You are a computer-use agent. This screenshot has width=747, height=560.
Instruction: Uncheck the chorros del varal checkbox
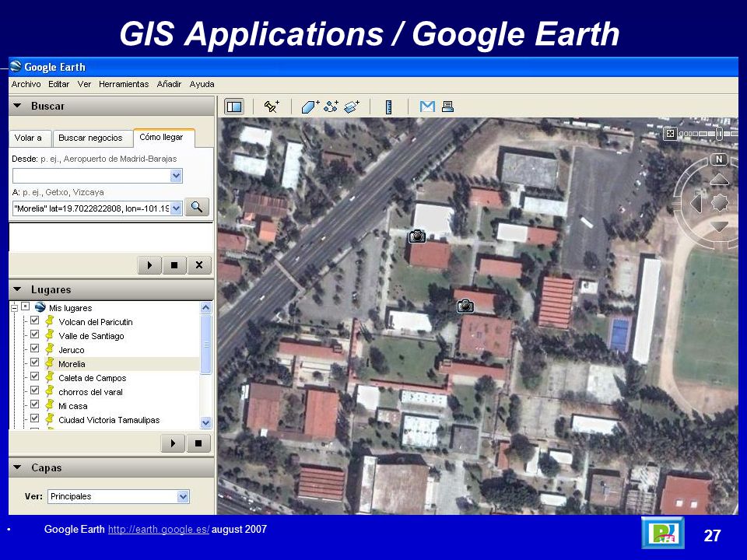(x=34, y=390)
